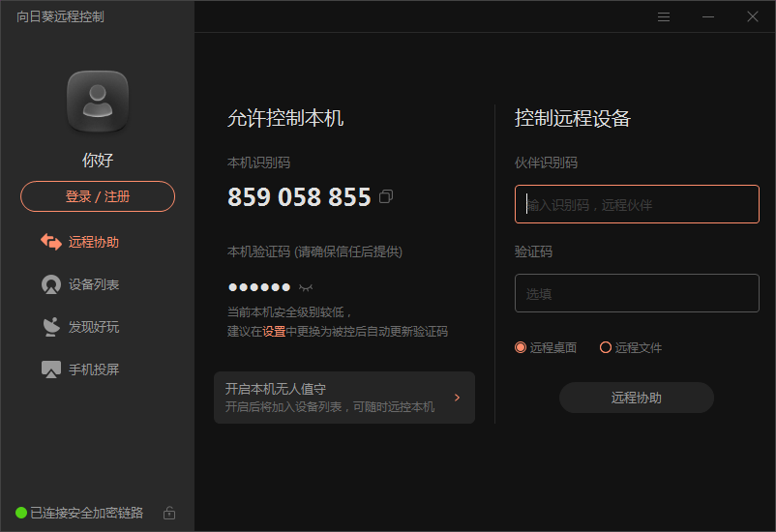Copy the local ID 859 058 855

pos(386,196)
